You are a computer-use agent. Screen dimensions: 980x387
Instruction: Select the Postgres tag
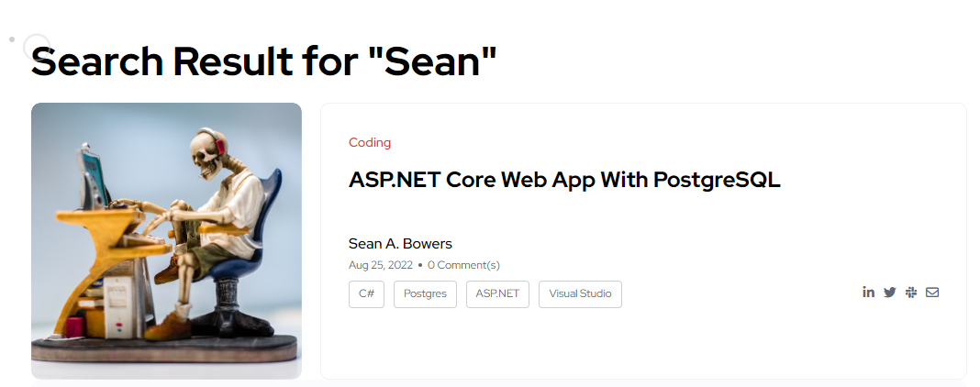425,294
